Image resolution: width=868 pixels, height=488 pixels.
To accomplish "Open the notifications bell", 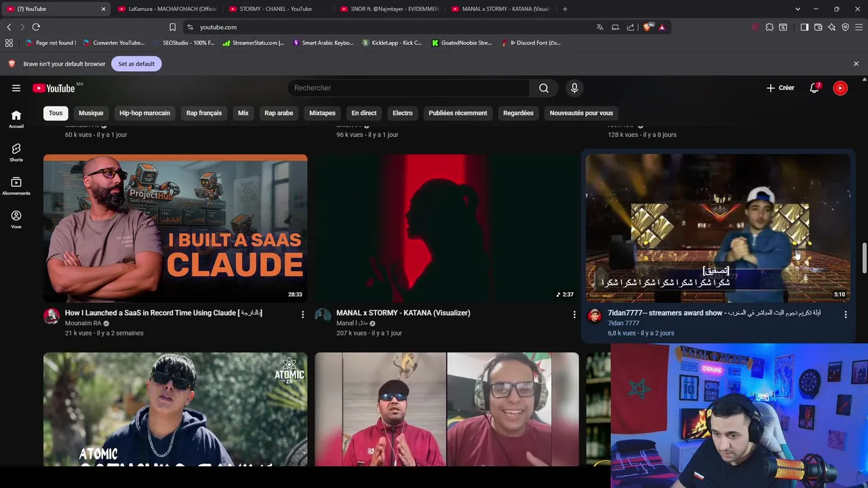I will tap(814, 88).
